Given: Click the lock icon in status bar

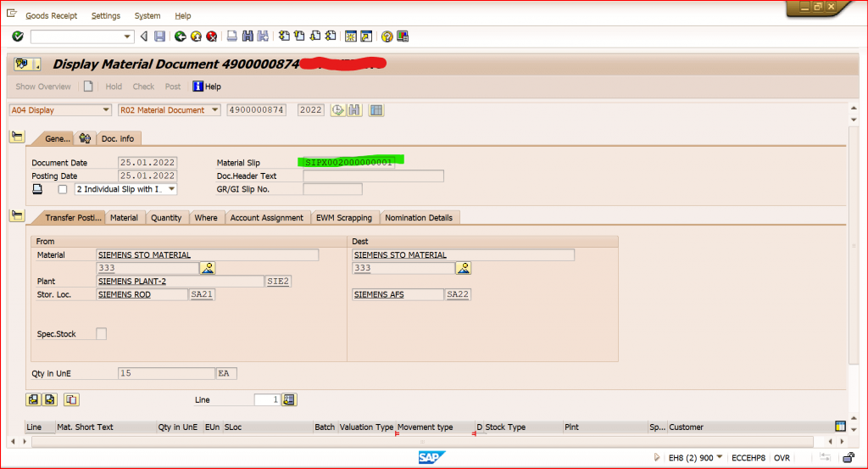Looking at the screenshot, I should (849, 458).
